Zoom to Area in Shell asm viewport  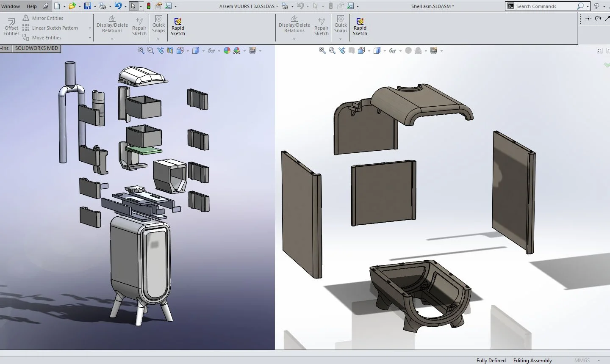[x=332, y=50]
